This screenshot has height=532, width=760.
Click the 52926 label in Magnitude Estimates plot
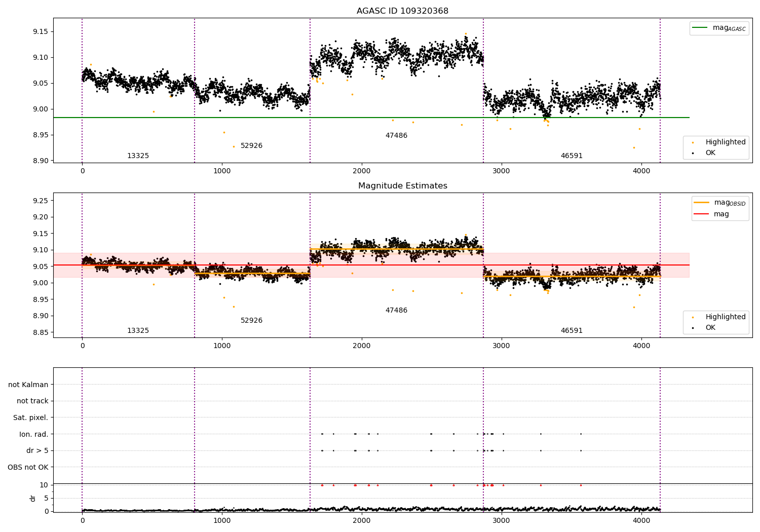pyautogui.click(x=251, y=321)
